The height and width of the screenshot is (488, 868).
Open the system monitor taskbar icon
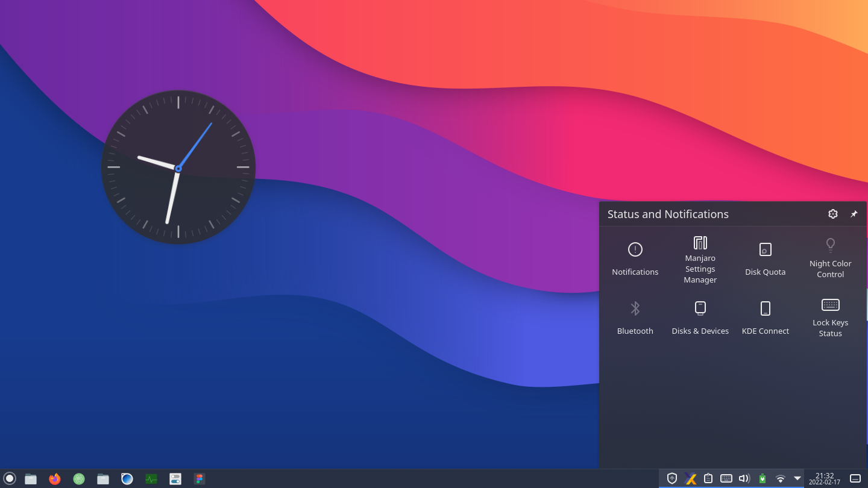[x=151, y=478]
